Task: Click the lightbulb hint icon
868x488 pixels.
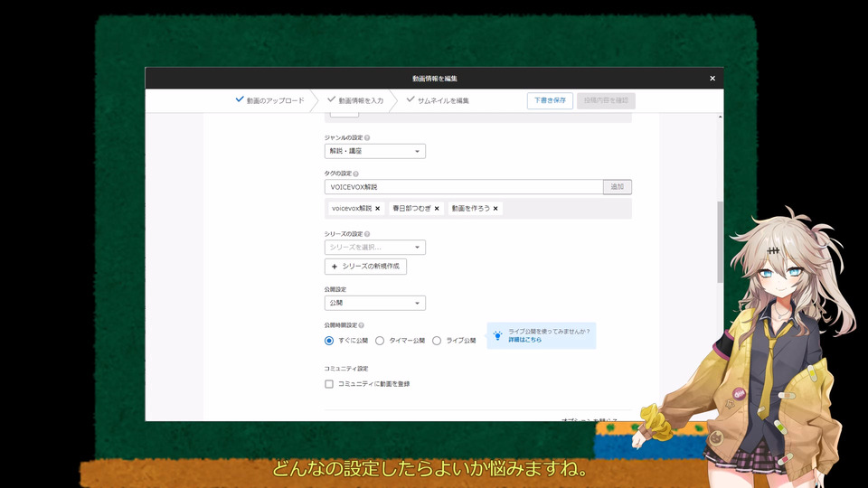Action: [x=497, y=335]
